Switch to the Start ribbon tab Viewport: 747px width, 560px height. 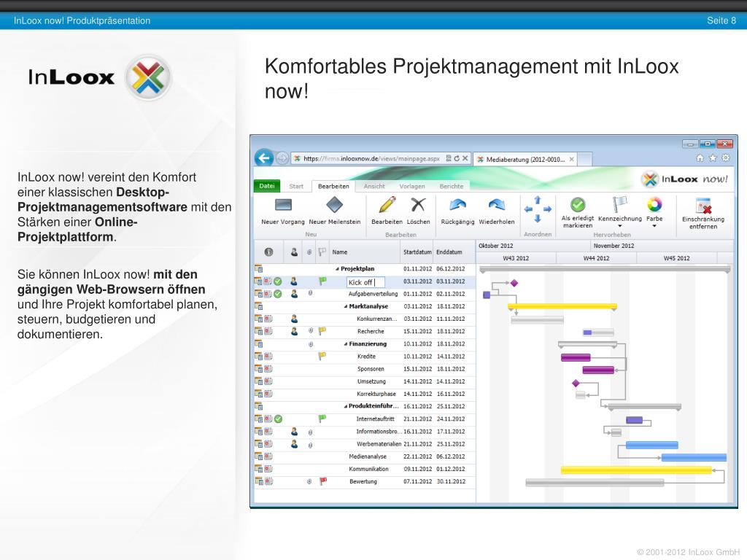[x=296, y=186]
